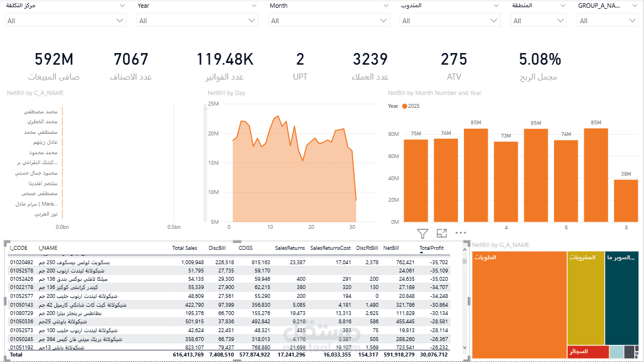Open the GROUP_A_NA... All dropdown
This screenshot has height=362, width=644.
pyautogui.click(x=608, y=20)
